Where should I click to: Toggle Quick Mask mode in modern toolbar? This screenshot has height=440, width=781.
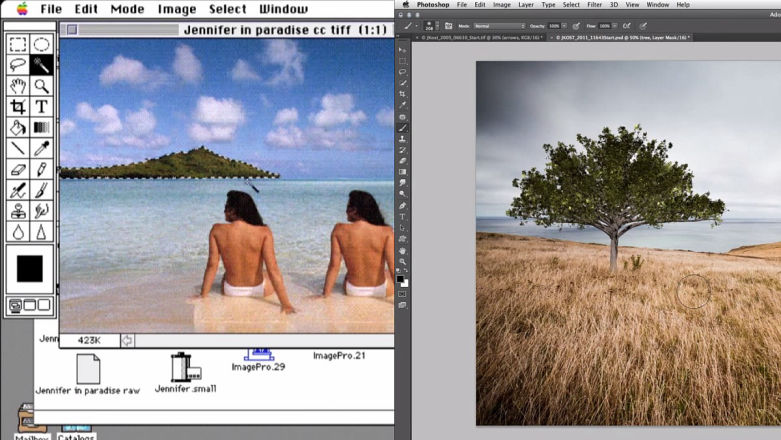coord(402,294)
